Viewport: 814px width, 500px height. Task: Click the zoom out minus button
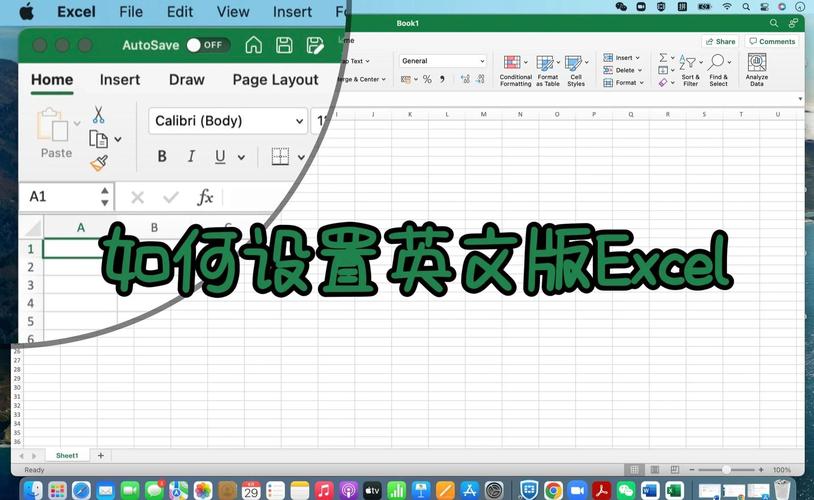pyautogui.click(x=692, y=469)
